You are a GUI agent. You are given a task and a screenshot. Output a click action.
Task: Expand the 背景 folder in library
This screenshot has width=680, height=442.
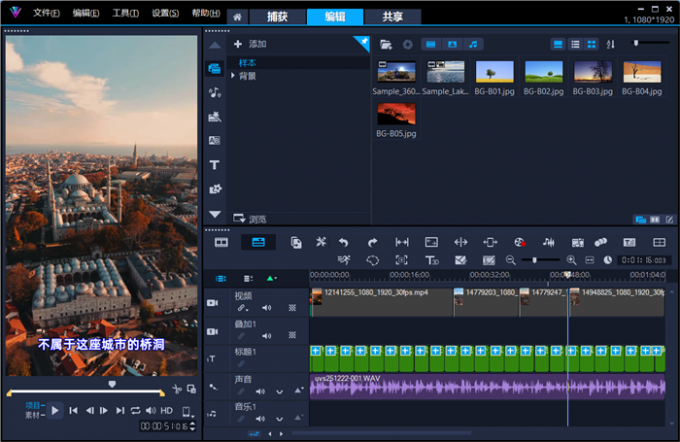click(x=234, y=76)
